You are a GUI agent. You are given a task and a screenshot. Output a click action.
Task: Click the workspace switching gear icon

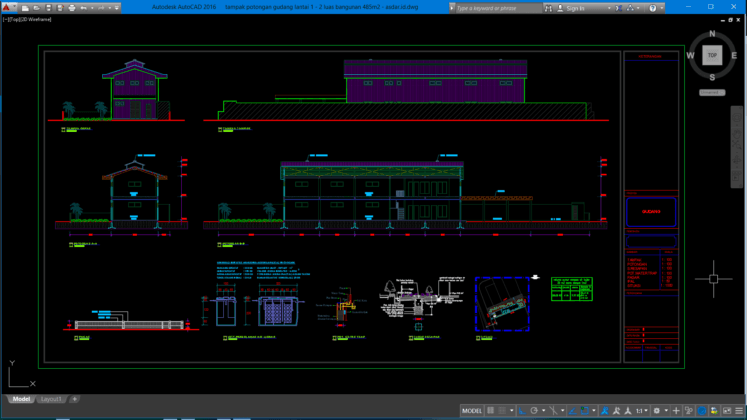click(x=657, y=411)
